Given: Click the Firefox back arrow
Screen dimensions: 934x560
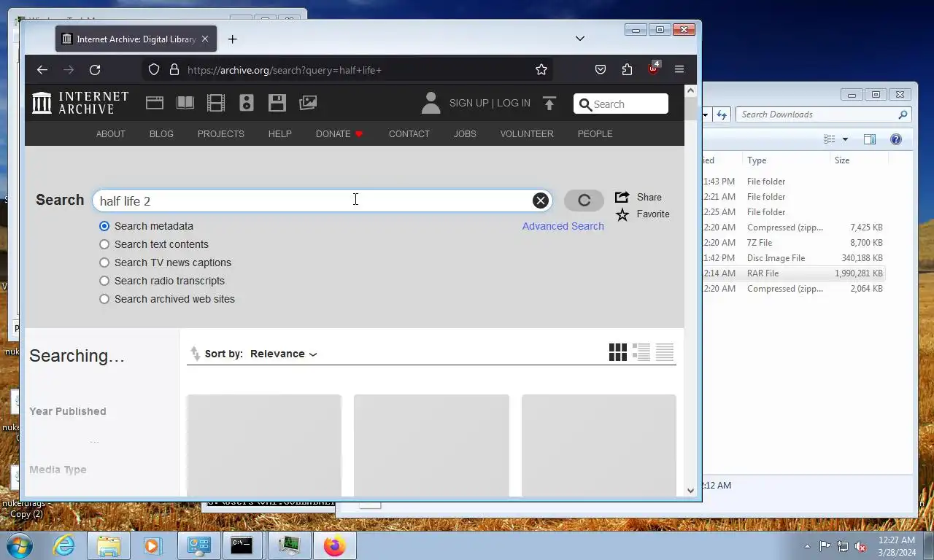Looking at the screenshot, I should 42,70.
